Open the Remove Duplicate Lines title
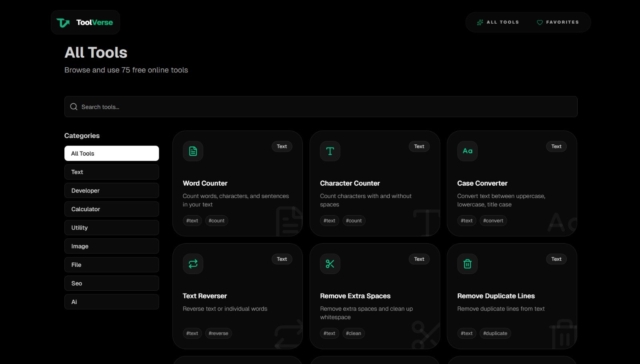The height and width of the screenshot is (364, 640). 496,296
